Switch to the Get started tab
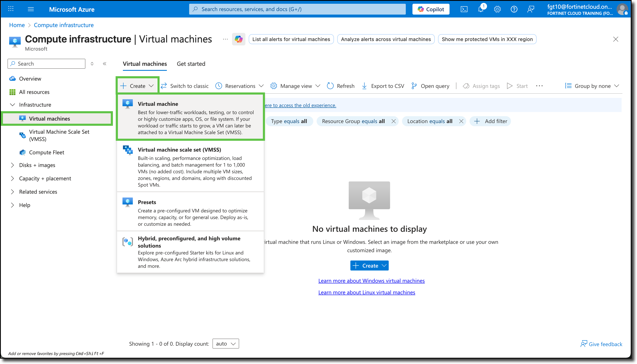 coord(191,64)
